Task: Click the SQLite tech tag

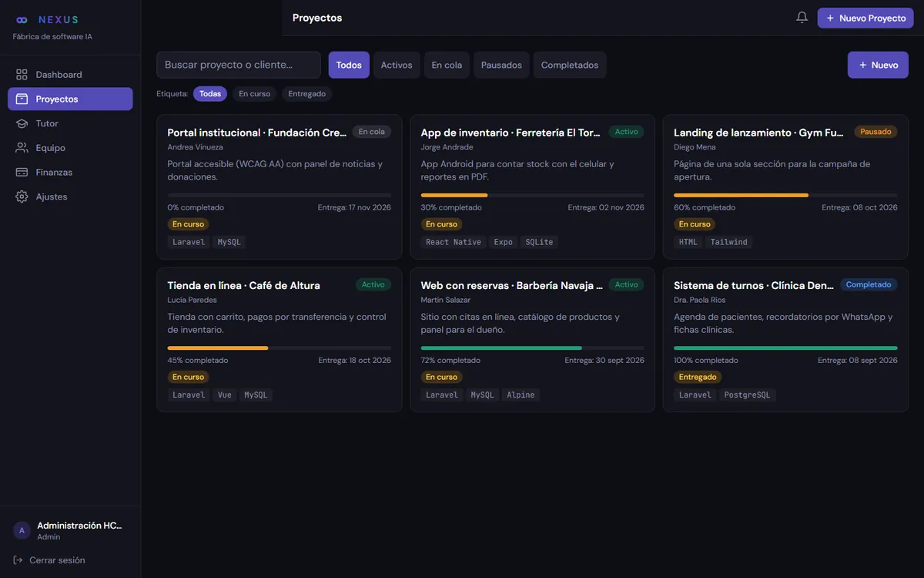Action: [539, 242]
